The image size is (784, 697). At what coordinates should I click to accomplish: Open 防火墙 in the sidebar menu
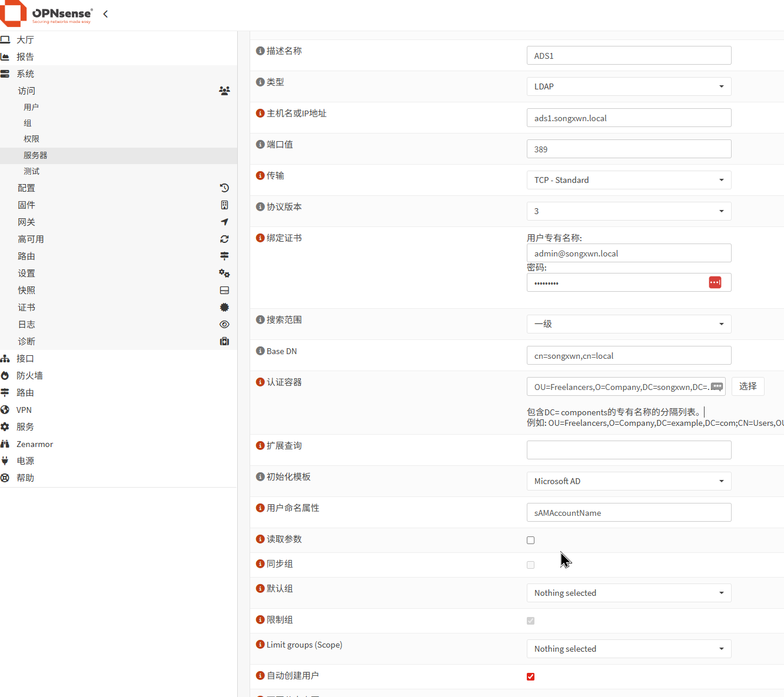coord(29,376)
